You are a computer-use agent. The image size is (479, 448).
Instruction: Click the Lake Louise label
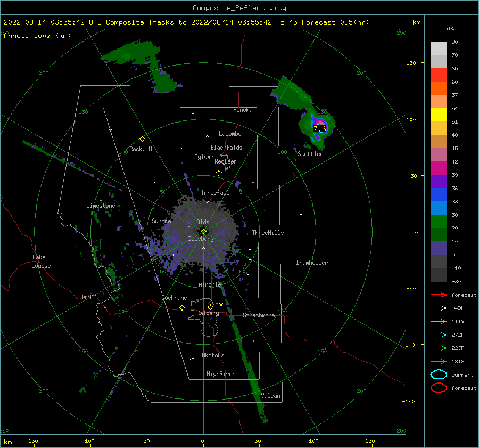[x=41, y=262]
